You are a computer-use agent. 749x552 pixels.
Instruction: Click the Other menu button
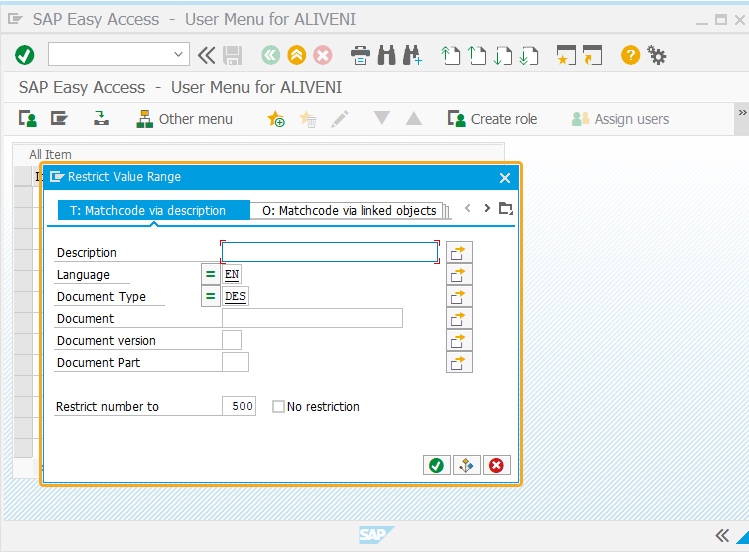click(x=184, y=119)
